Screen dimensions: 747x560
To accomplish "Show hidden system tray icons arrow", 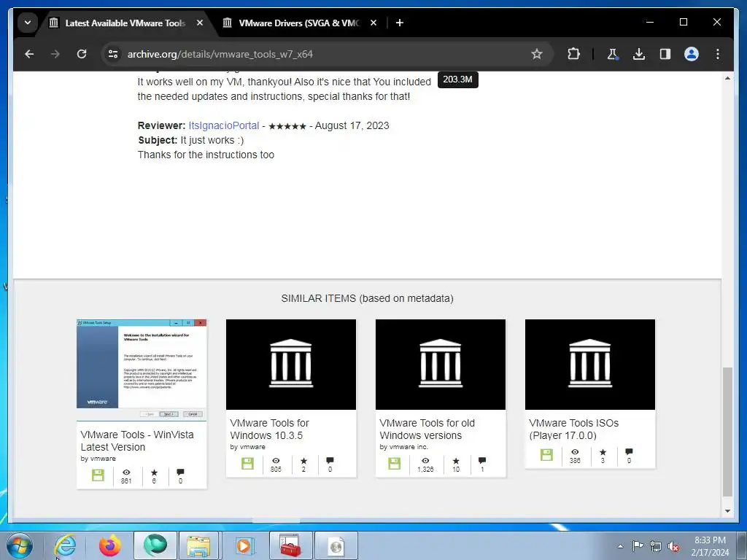I will pos(620,546).
